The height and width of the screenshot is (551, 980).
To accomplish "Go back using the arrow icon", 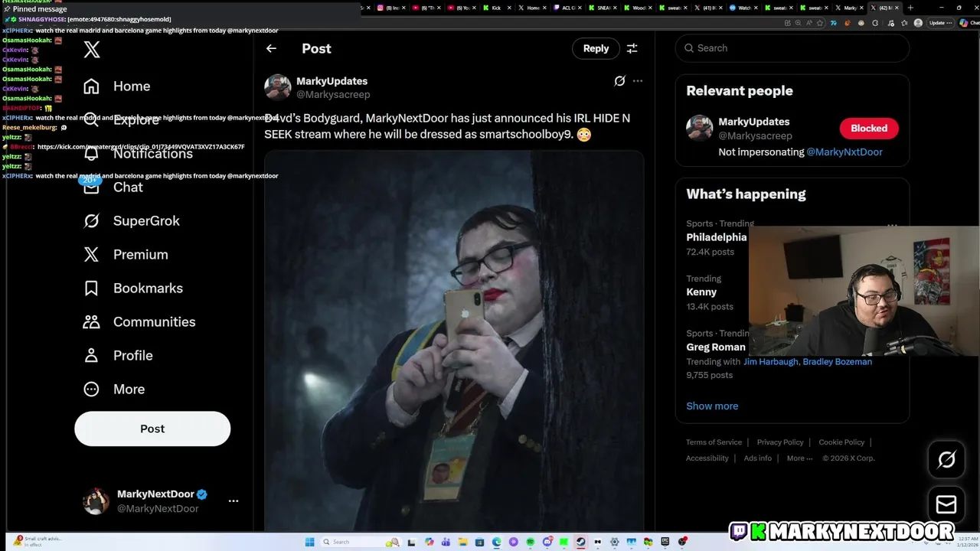I will [271, 48].
